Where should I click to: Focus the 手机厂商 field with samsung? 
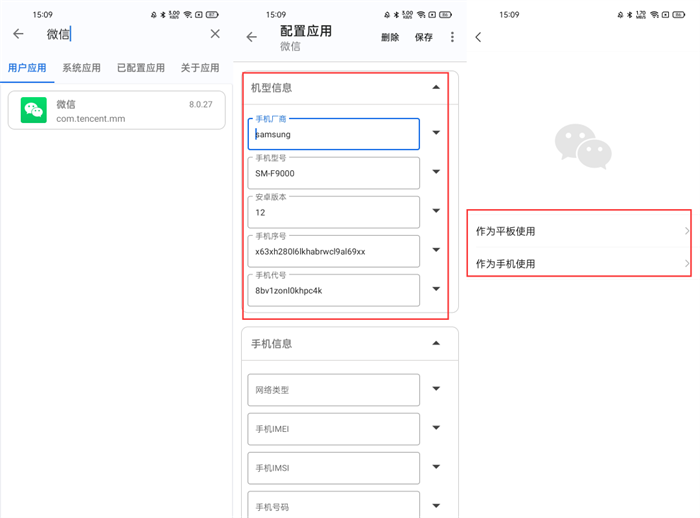pos(333,134)
